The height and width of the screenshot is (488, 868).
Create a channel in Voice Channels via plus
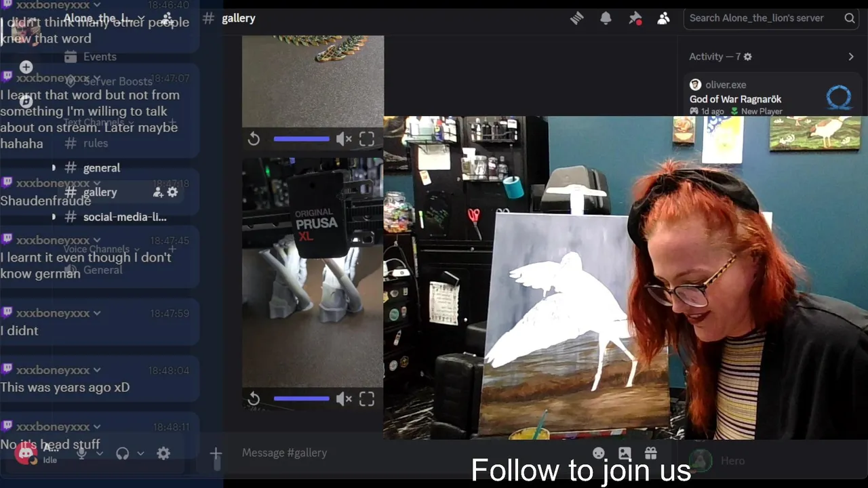click(172, 249)
